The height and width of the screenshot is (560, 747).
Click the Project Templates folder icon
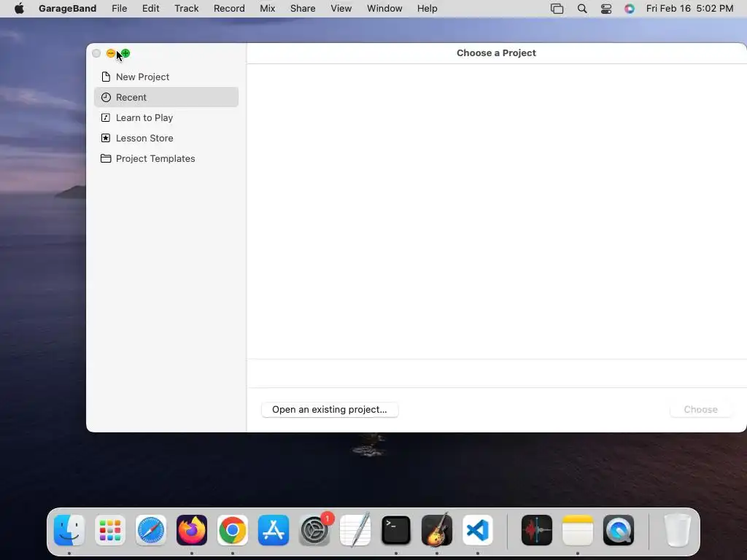click(x=106, y=158)
